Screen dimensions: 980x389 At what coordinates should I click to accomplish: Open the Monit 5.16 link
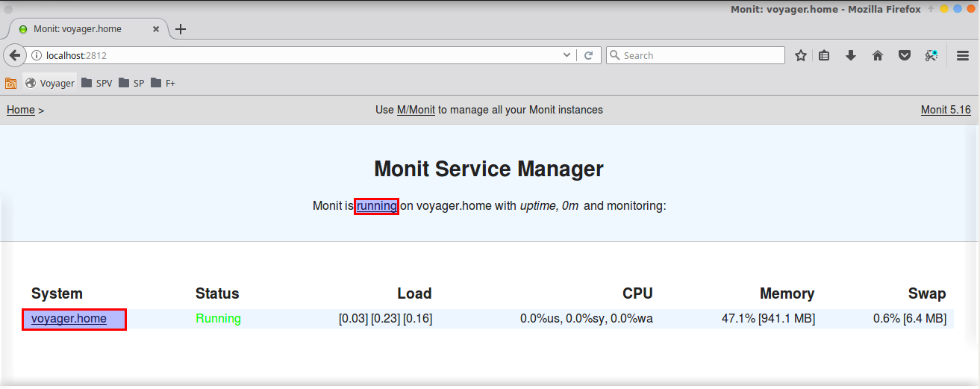coord(946,110)
